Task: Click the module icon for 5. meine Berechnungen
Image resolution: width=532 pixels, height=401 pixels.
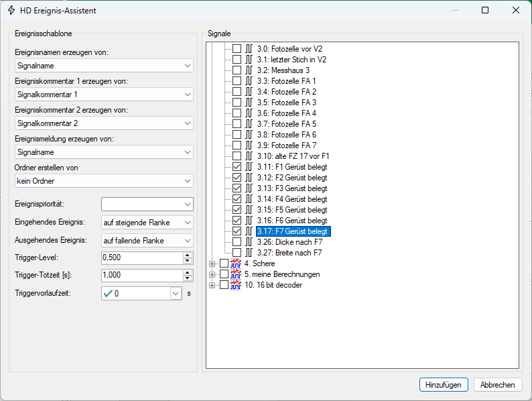Action: click(236, 274)
